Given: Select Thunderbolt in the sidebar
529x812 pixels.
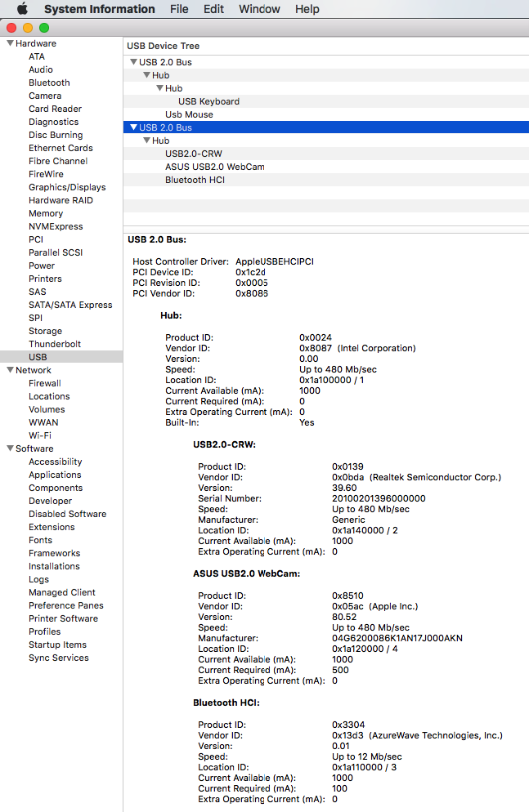Looking at the screenshot, I should click(x=55, y=344).
